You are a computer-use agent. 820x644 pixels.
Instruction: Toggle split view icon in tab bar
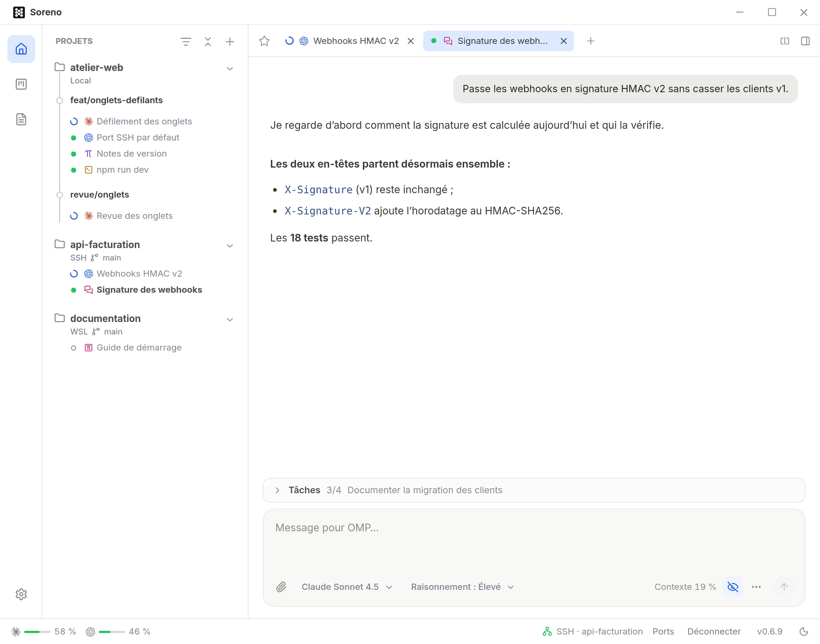tap(785, 41)
